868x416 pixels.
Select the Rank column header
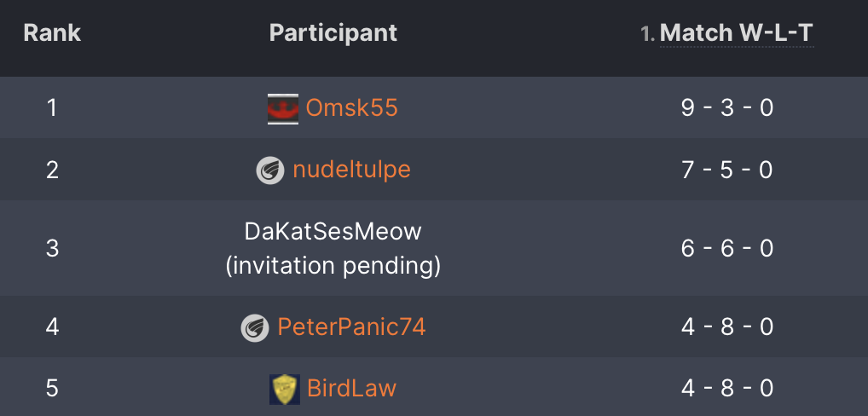coord(52,33)
